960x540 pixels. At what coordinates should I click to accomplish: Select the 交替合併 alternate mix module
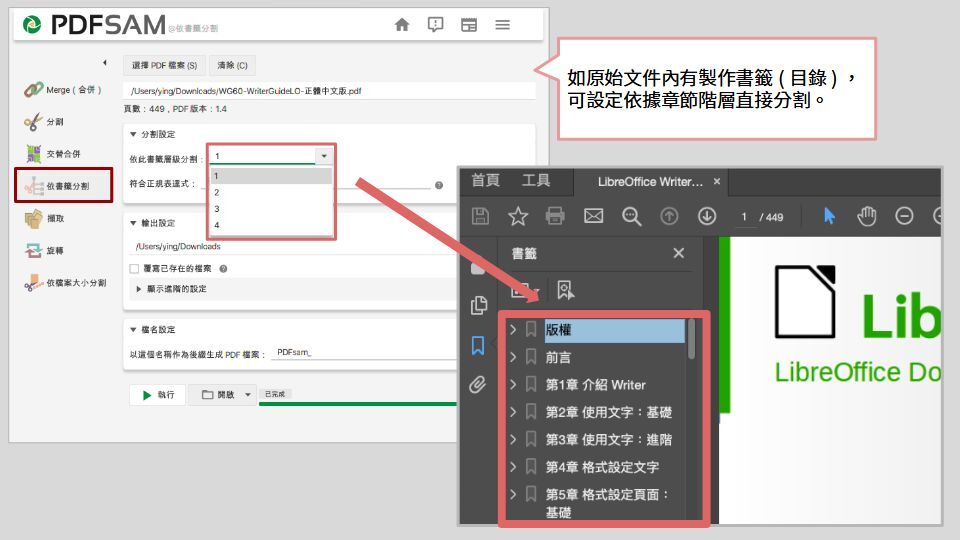(x=53, y=154)
